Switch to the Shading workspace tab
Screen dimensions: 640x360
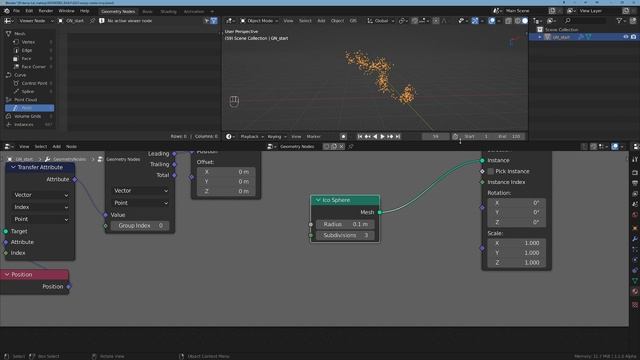(x=168, y=11)
